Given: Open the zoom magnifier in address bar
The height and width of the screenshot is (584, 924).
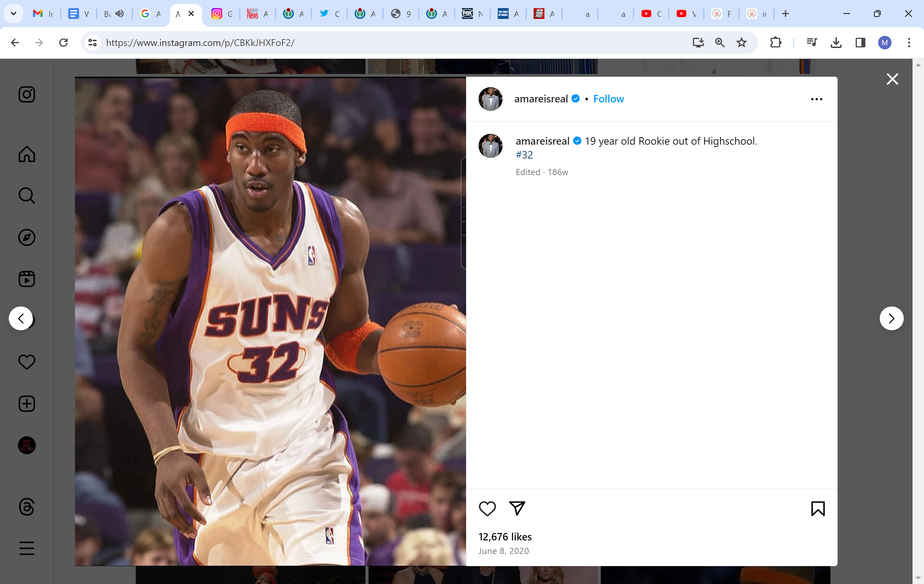Looking at the screenshot, I should pyautogui.click(x=720, y=43).
